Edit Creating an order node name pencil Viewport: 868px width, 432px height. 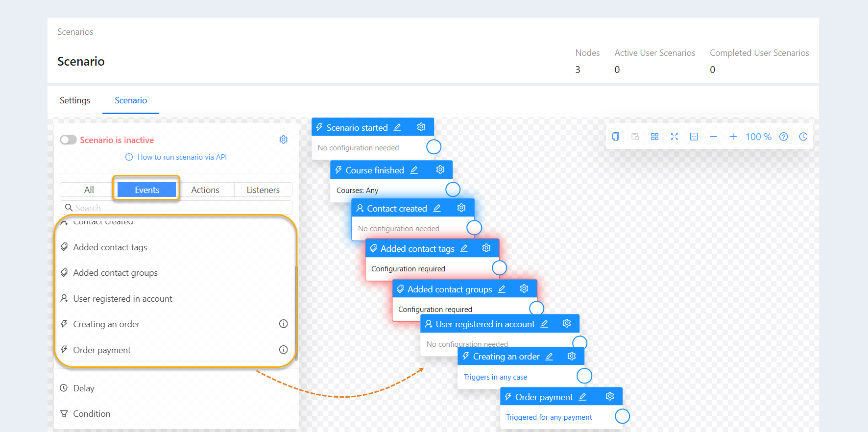(550, 357)
